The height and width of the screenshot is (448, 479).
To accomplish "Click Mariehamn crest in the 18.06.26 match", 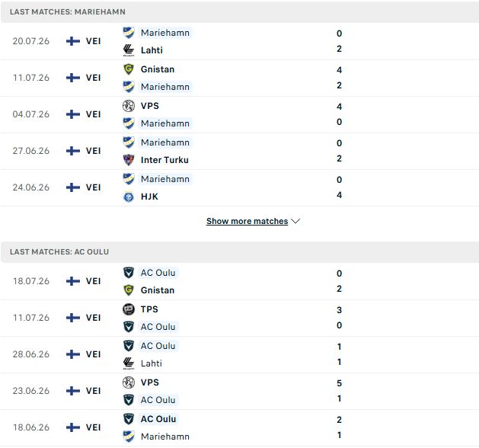I will click(128, 437).
